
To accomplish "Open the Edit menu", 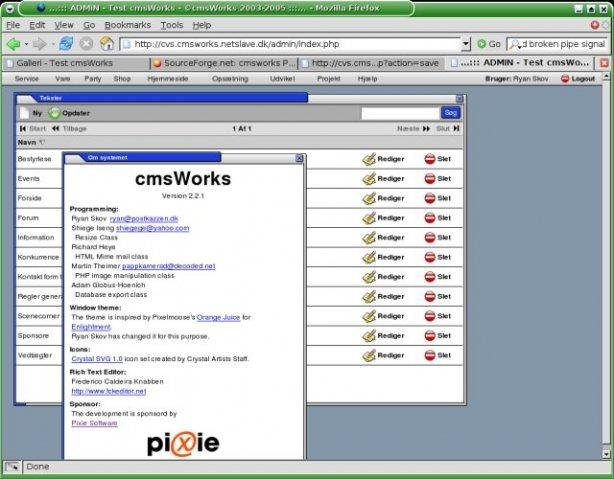I will click(x=37, y=25).
